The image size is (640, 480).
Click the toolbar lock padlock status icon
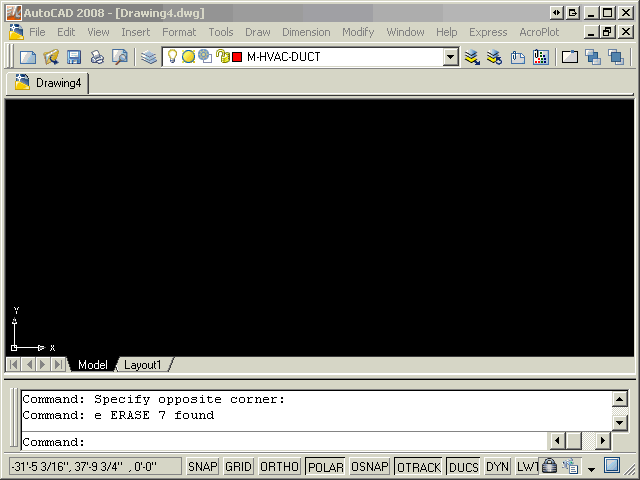pos(549,465)
